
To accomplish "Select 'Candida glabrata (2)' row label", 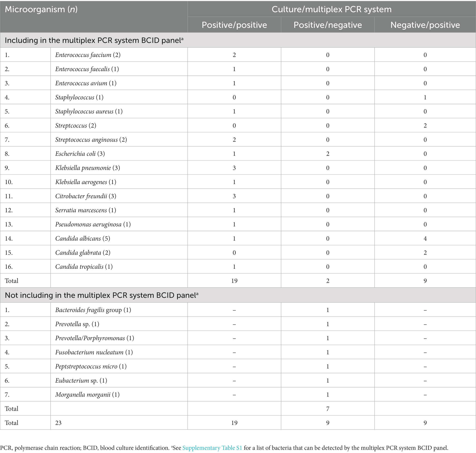I will 83,253.
